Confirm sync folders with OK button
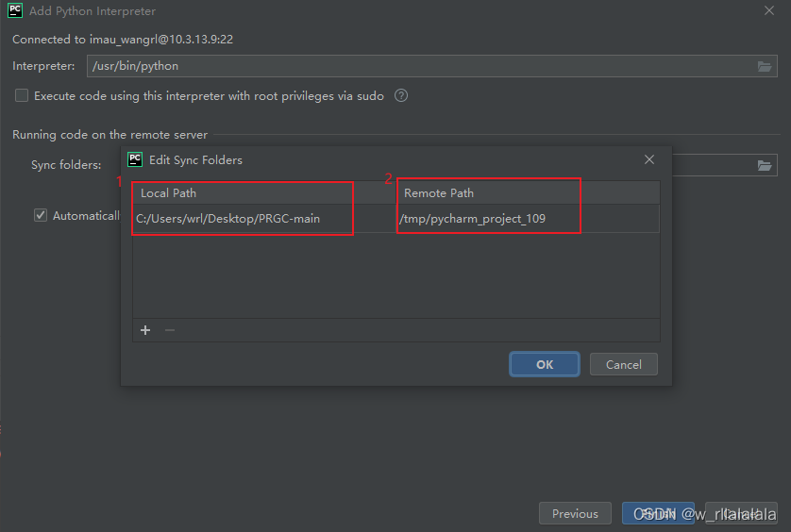The height and width of the screenshot is (532, 791). [x=545, y=364]
